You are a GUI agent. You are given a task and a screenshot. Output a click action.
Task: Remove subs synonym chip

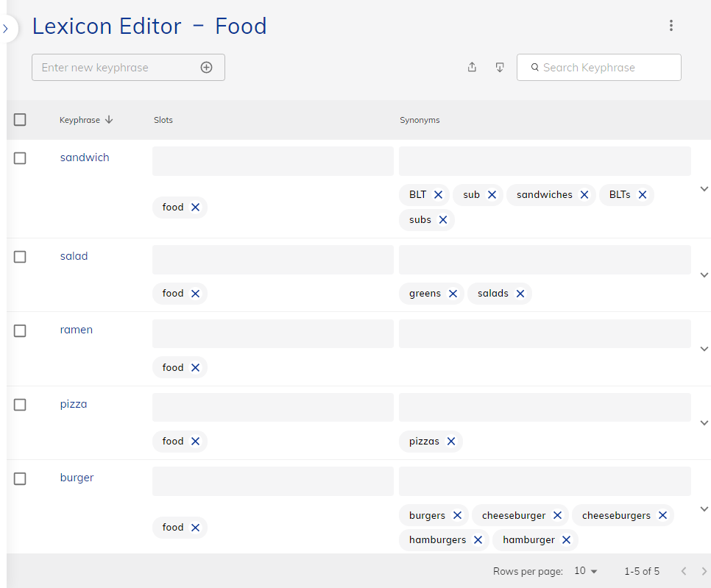click(443, 219)
